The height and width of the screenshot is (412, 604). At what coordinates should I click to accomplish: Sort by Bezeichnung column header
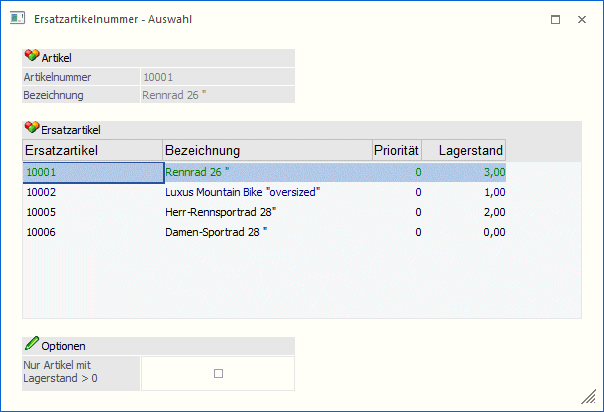point(266,150)
